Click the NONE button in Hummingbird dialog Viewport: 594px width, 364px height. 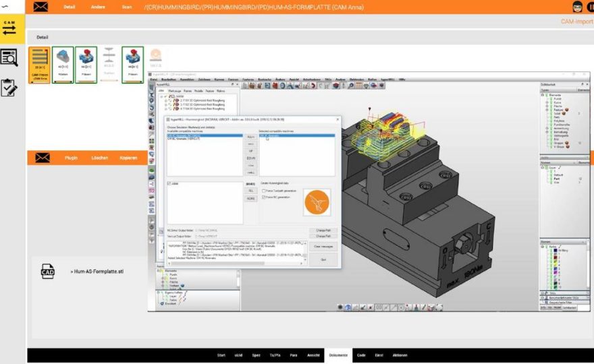[251, 199]
